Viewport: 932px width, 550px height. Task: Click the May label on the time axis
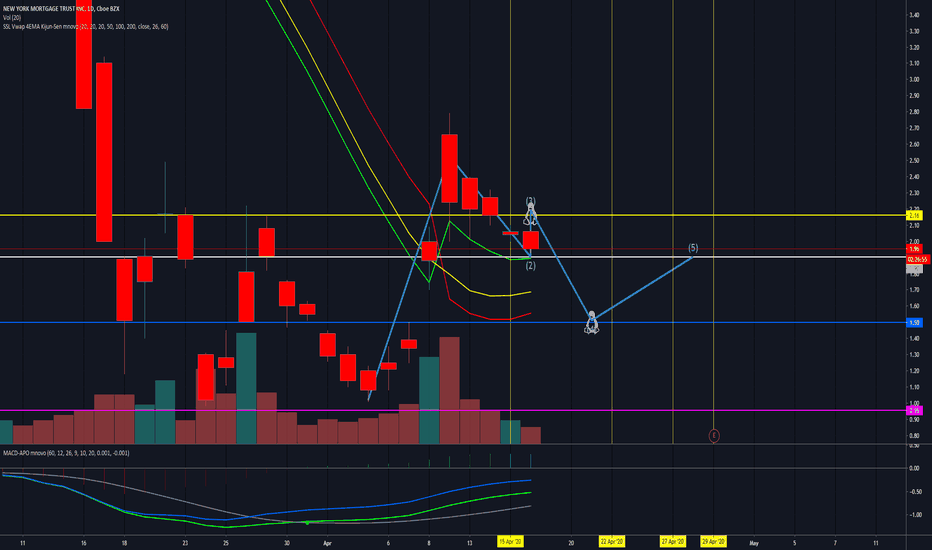coord(754,543)
